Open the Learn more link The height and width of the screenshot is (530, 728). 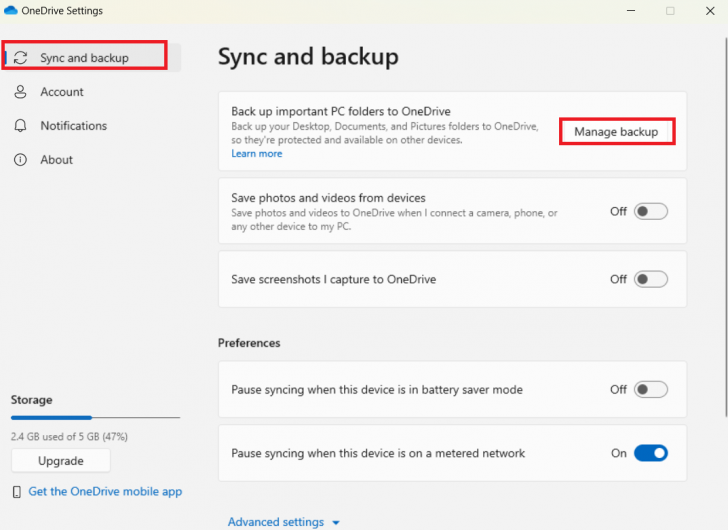pos(257,154)
